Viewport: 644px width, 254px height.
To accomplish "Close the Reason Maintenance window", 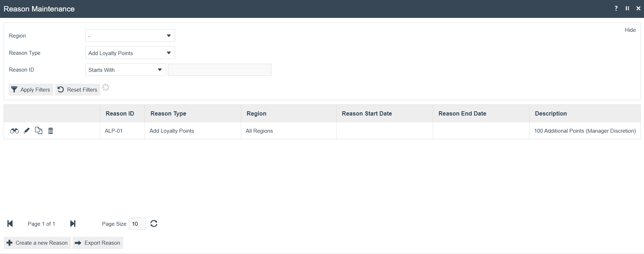I will [x=638, y=8].
